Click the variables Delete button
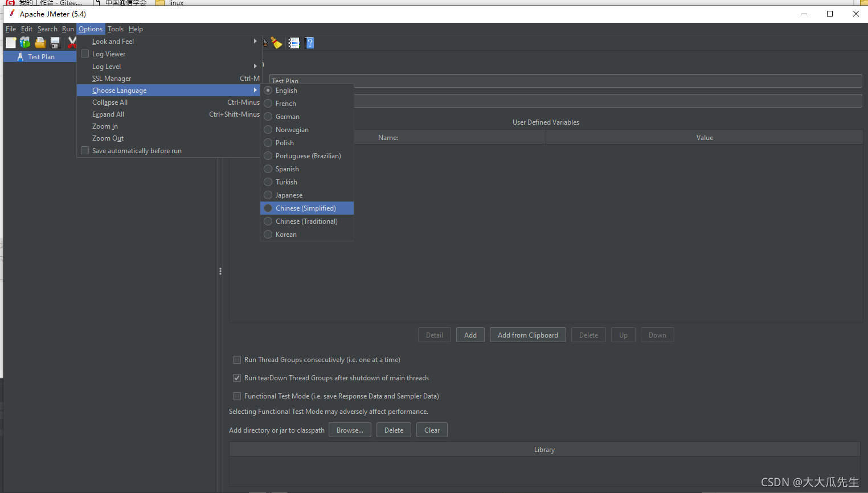This screenshot has height=493, width=868. click(589, 335)
